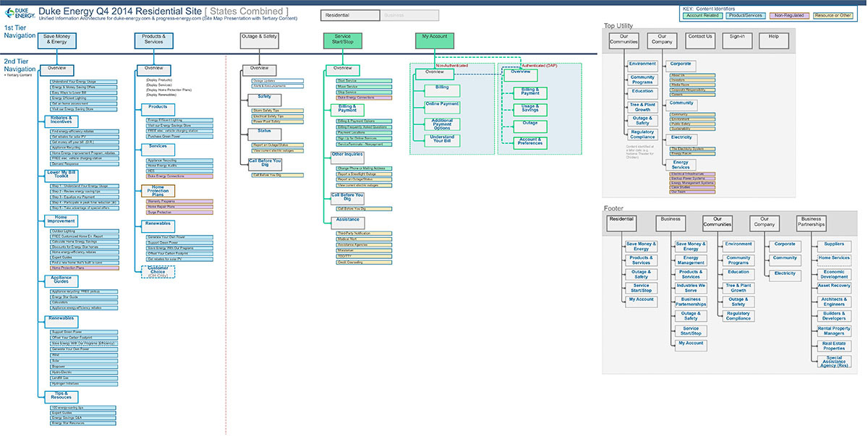Open the Energy Star Guide item

82,297
